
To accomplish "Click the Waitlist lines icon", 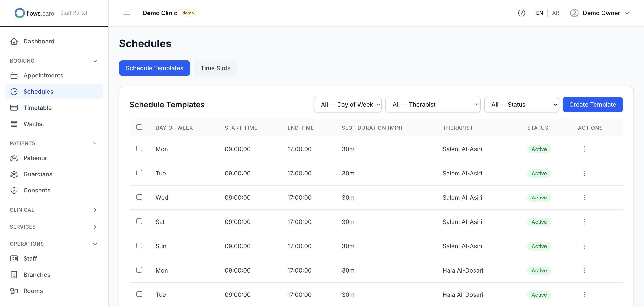I will pyautogui.click(x=14, y=124).
